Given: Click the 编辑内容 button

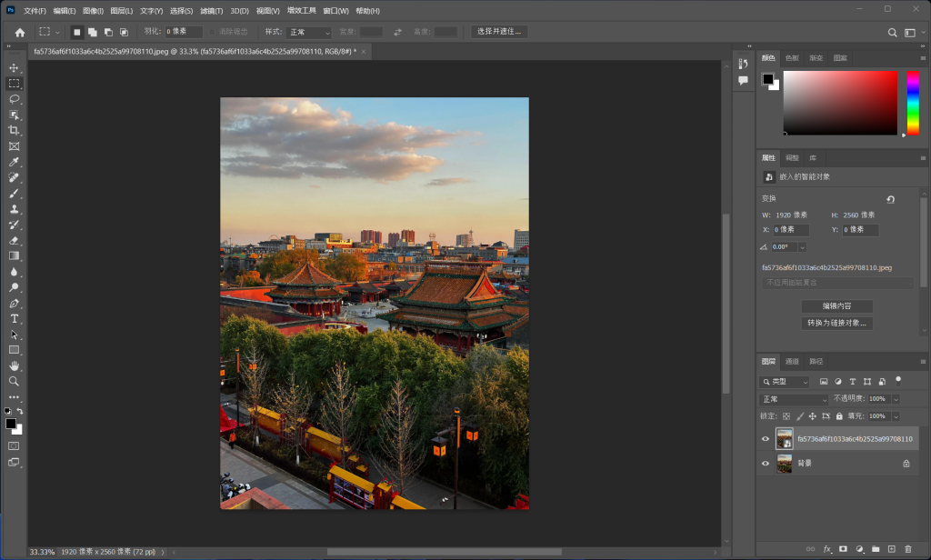Looking at the screenshot, I should pos(836,306).
